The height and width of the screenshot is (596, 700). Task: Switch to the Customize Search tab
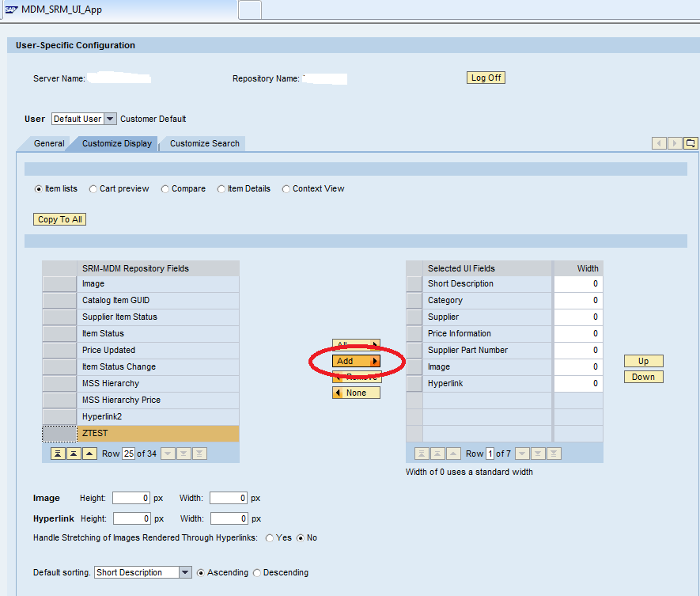click(205, 143)
